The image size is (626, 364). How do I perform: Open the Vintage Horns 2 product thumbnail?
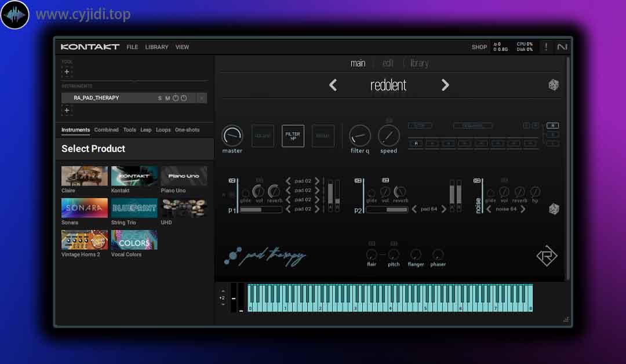click(84, 240)
